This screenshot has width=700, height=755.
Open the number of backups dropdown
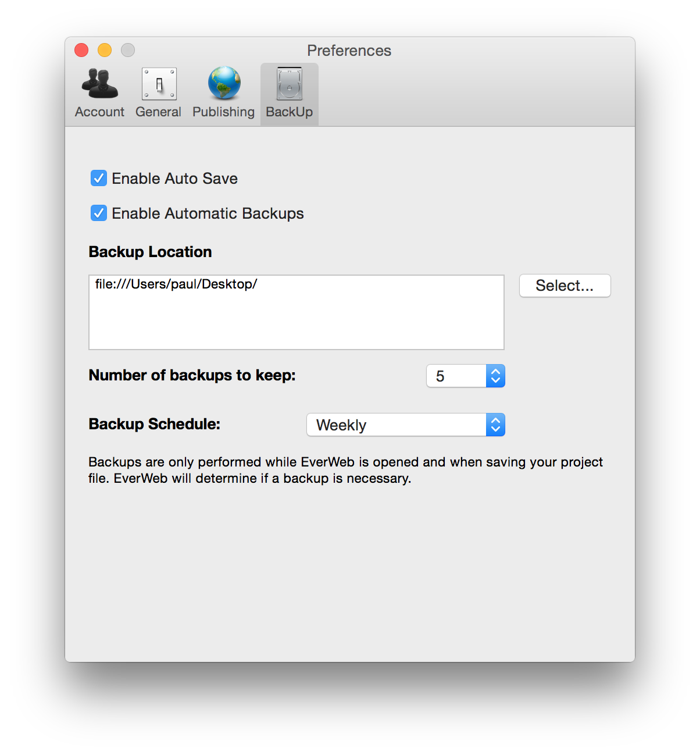466,376
